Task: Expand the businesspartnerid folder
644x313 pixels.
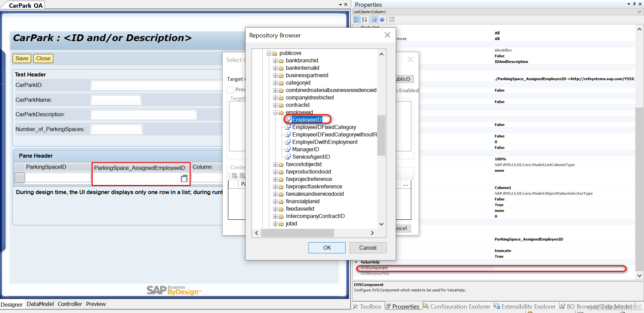Action: click(x=275, y=75)
